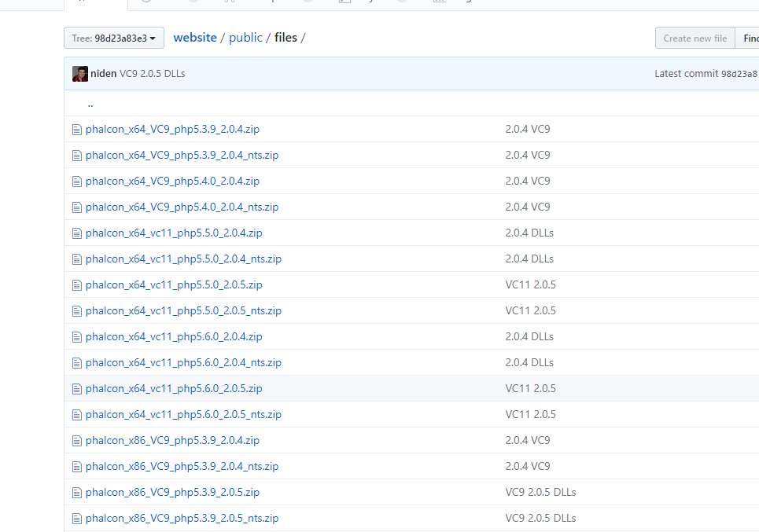The image size is (759, 532).
Task: Click file icon for phalcon_x64_VC9_php5.3.9_2.0.4.zip
Action: point(76,130)
